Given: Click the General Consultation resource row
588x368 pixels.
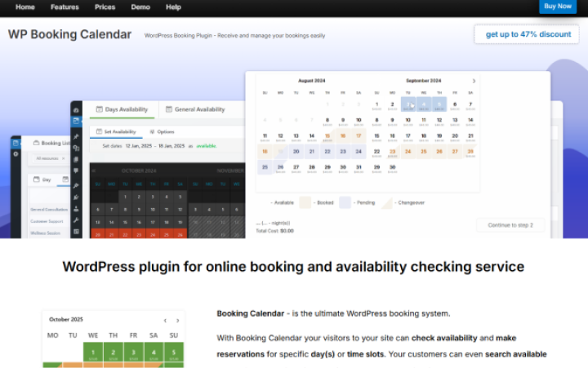Looking at the screenshot, I should [x=49, y=210].
